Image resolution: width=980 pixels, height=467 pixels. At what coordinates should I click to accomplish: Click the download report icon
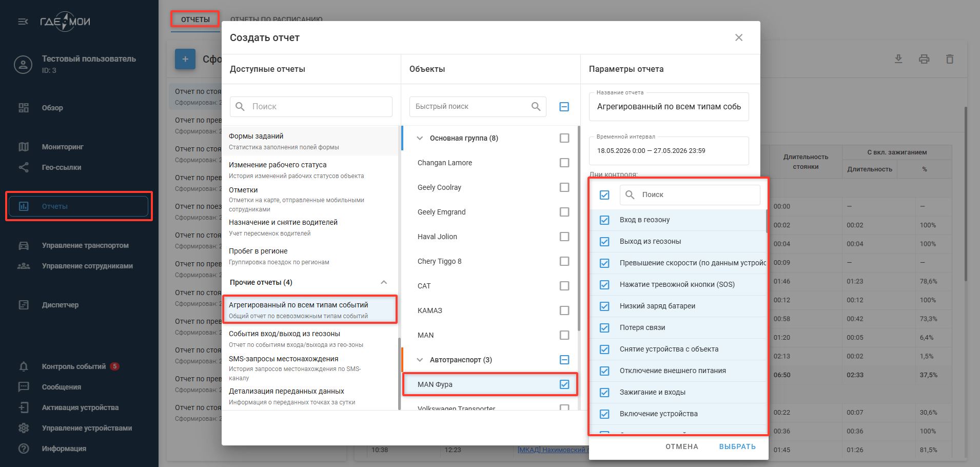[898, 59]
